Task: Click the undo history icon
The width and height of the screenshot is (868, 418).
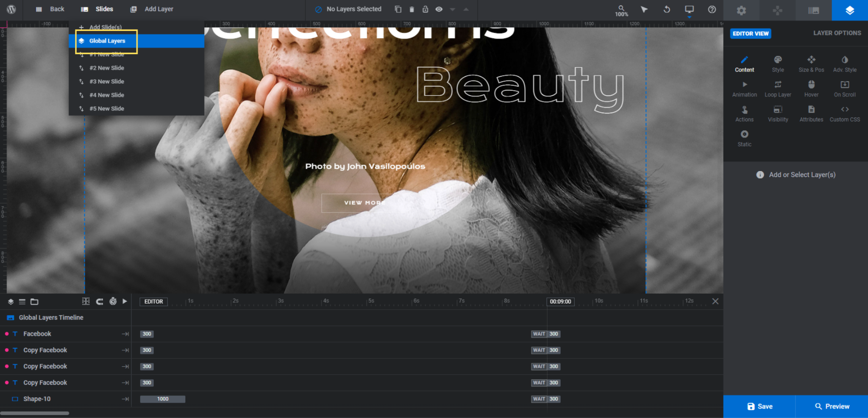Action: 667,9
